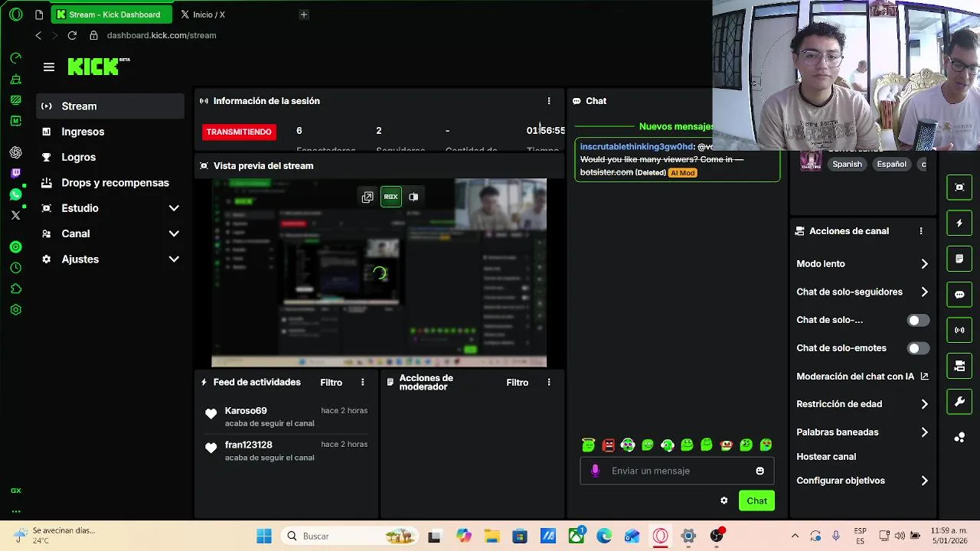This screenshot has width=980, height=551.
Task: Click the Enviar un mensaje field
Action: pyautogui.click(x=678, y=471)
